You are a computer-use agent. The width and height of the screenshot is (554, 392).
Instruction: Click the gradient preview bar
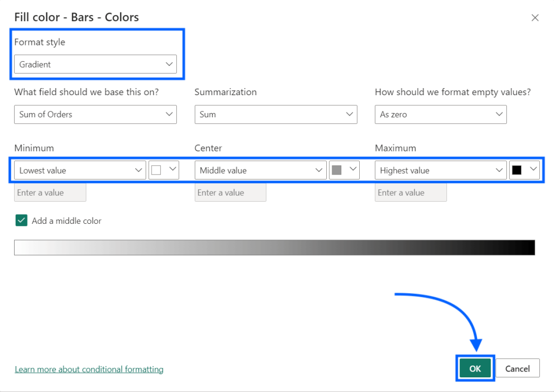point(274,248)
